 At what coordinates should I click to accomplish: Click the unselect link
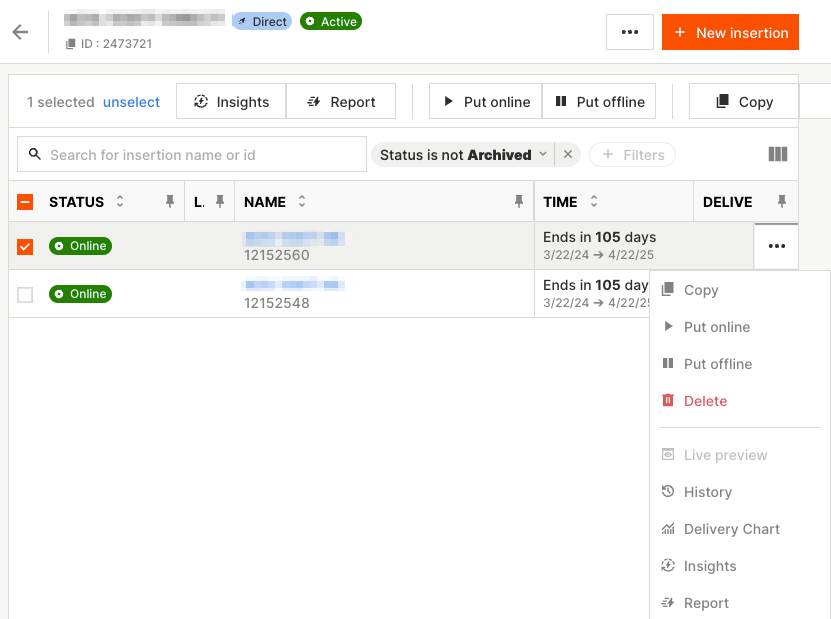click(x=131, y=102)
